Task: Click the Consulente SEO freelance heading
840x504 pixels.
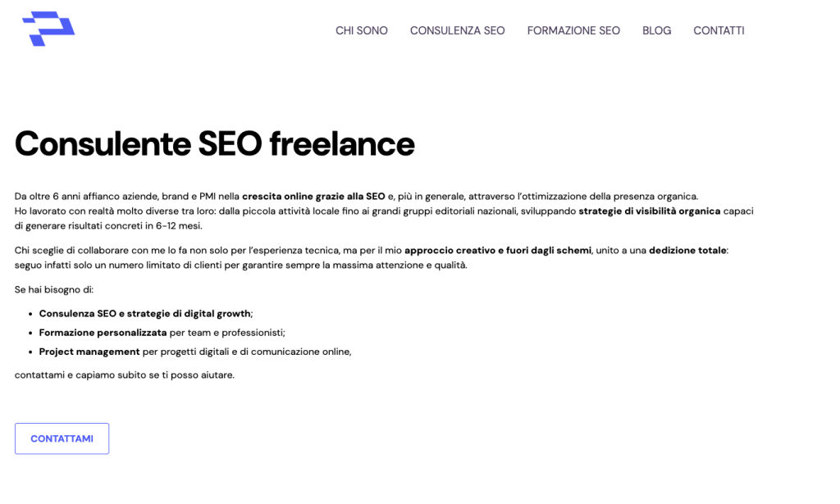Action: (214, 143)
